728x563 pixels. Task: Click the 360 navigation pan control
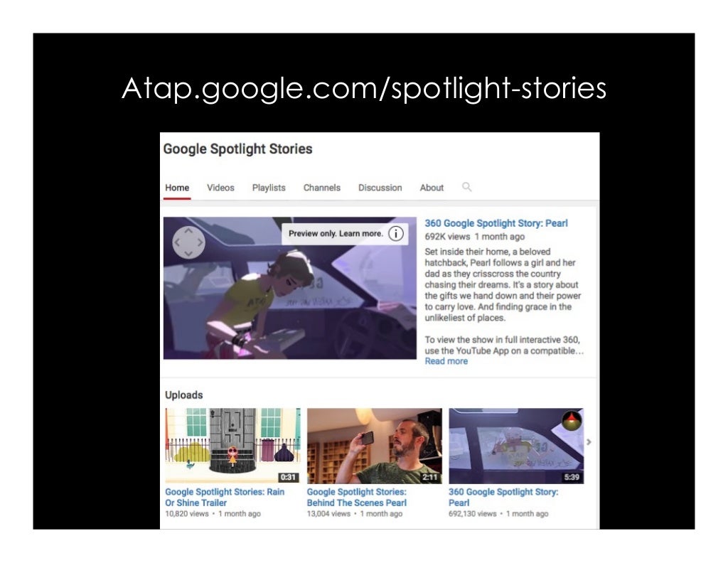pos(188,242)
